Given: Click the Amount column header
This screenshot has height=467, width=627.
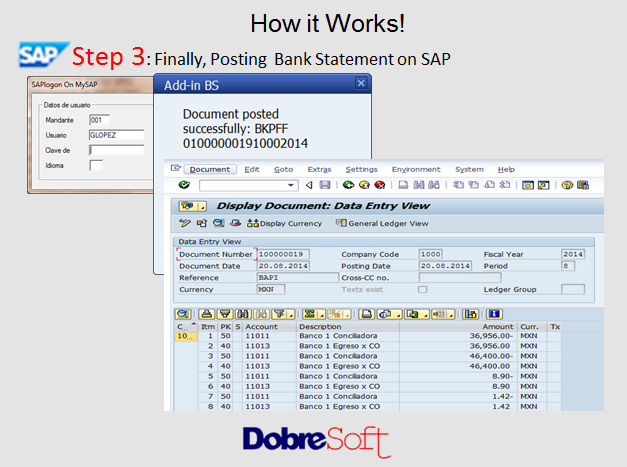Looking at the screenshot, I should [458, 327].
